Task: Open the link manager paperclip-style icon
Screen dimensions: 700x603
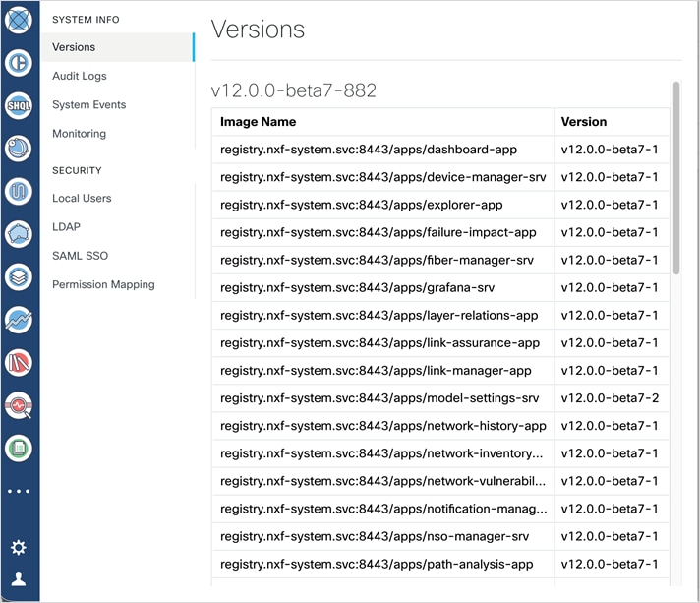Action: 19,191
